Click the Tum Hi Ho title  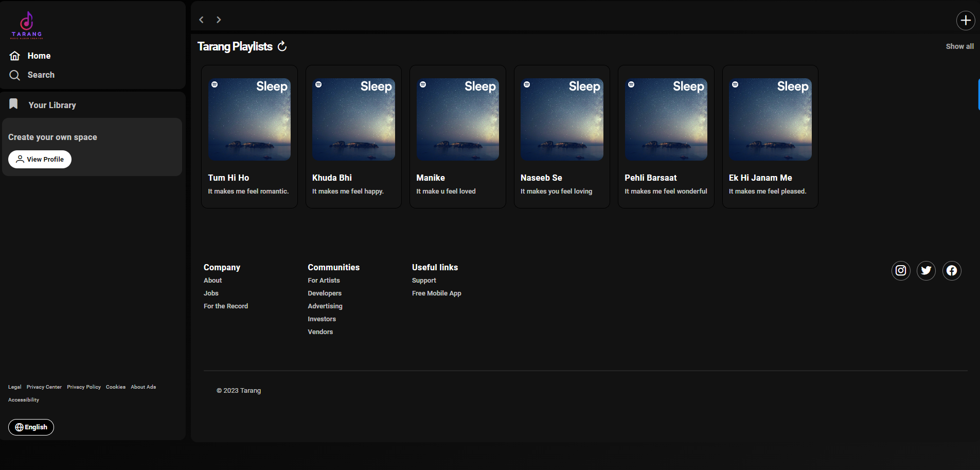[x=228, y=178]
